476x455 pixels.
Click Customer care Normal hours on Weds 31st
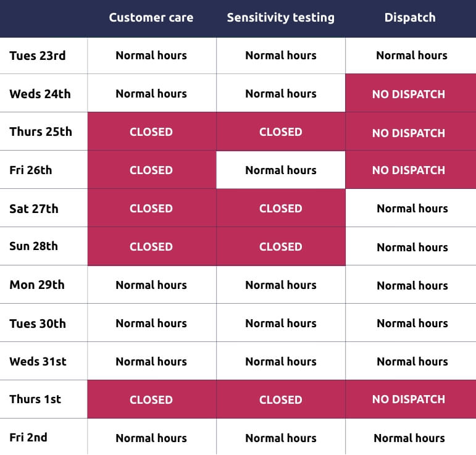[151, 362]
